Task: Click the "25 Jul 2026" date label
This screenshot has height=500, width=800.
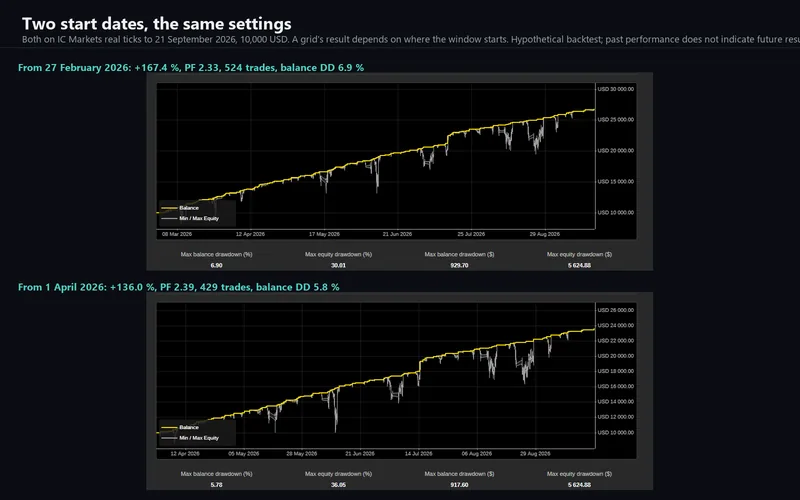Action: [471, 234]
